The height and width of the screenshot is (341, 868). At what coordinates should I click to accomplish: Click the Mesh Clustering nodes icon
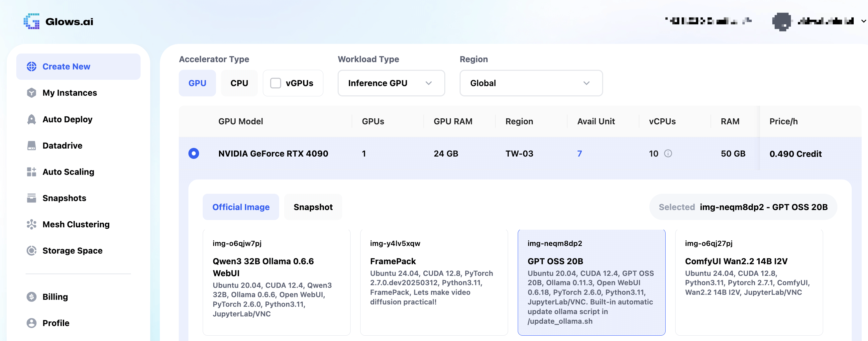click(32, 224)
